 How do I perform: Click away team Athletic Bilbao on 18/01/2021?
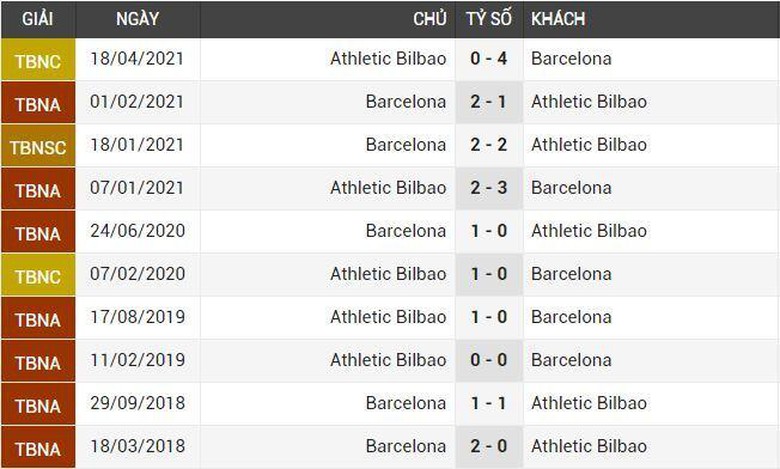(589, 145)
